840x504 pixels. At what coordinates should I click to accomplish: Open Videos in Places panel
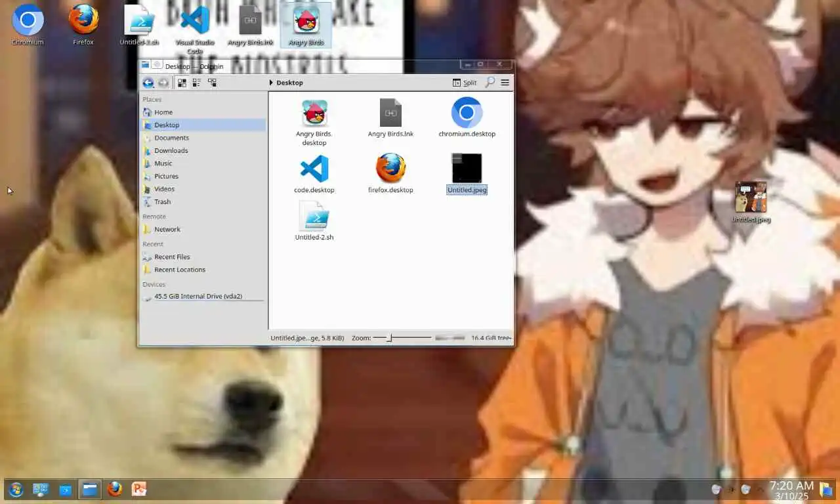point(203,189)
